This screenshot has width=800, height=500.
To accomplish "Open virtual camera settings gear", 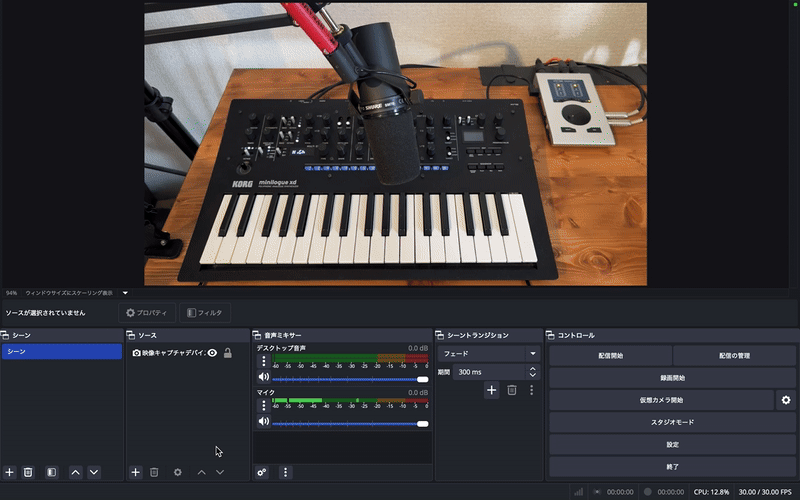I will pos(786,400).
